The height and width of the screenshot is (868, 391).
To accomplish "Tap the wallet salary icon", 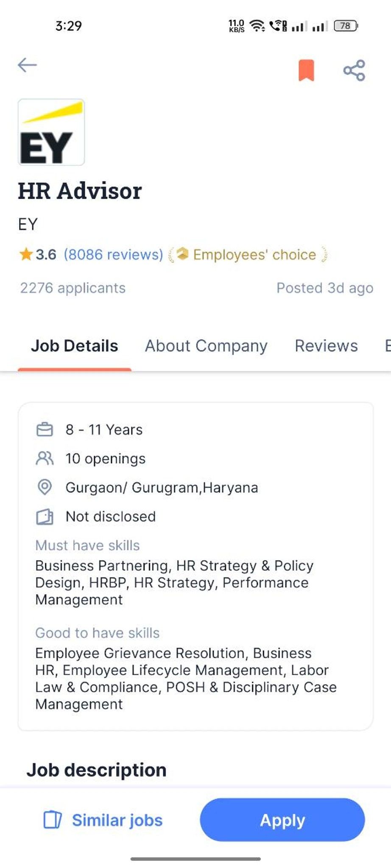I will (45, 517).
